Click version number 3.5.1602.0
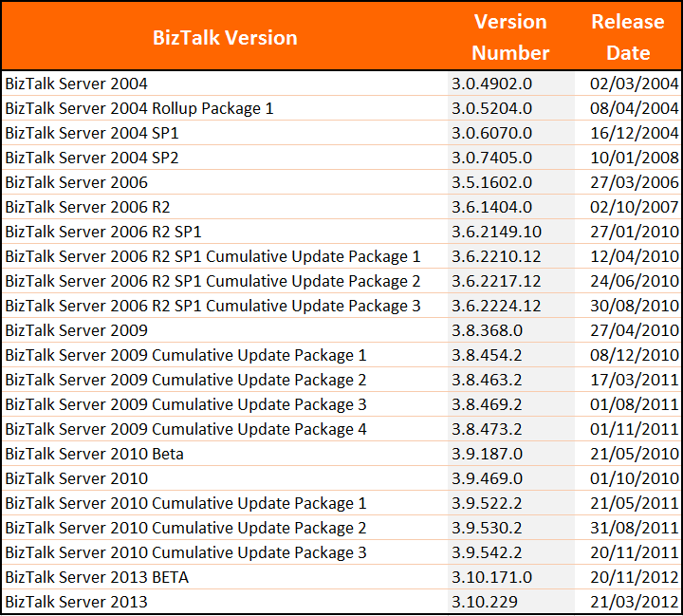The width and height of the screenshot is (683, 616). click(x=491, y=182)
